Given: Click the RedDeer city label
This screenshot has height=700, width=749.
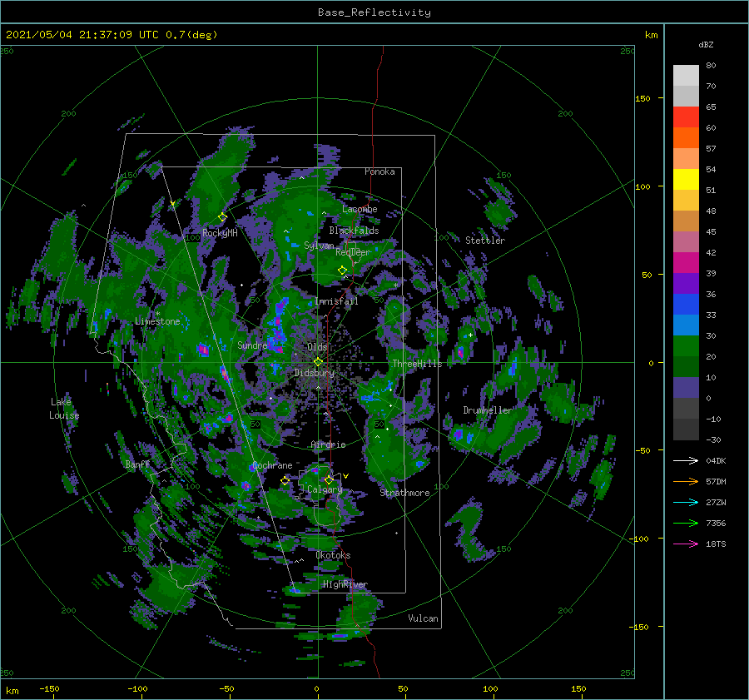Looking at the screenshot, I should [x=353, y=252].
